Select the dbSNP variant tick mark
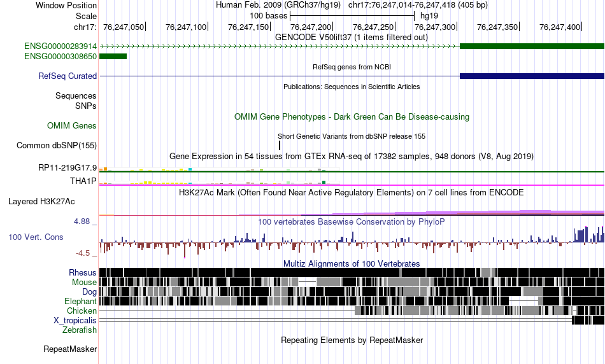The width and height of the screenshot is (605, 364). 280,145
